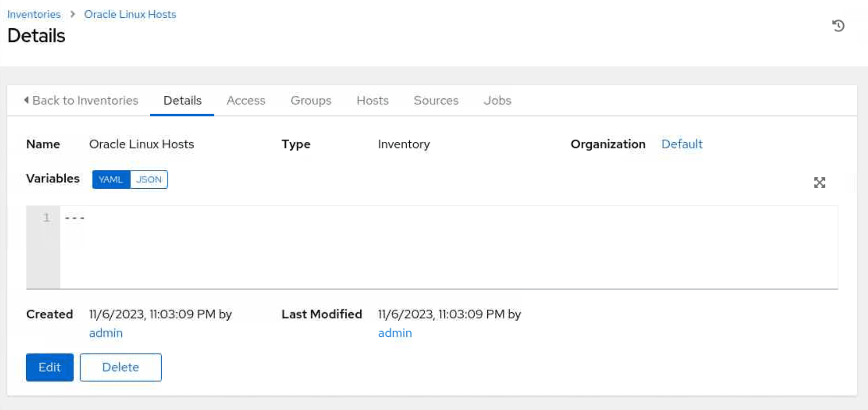The width and height of the screenshot is (868, 410).
Task: Open the Inventories breadcrumb link
Action: coord(34,14)
